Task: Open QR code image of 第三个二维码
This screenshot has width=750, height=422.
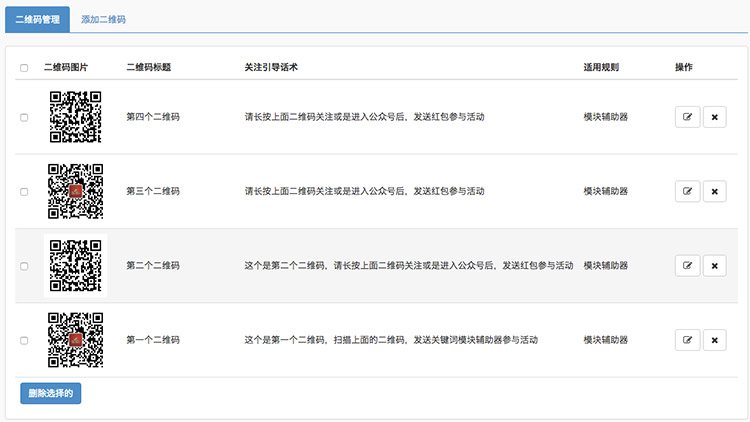Action: 76,191
